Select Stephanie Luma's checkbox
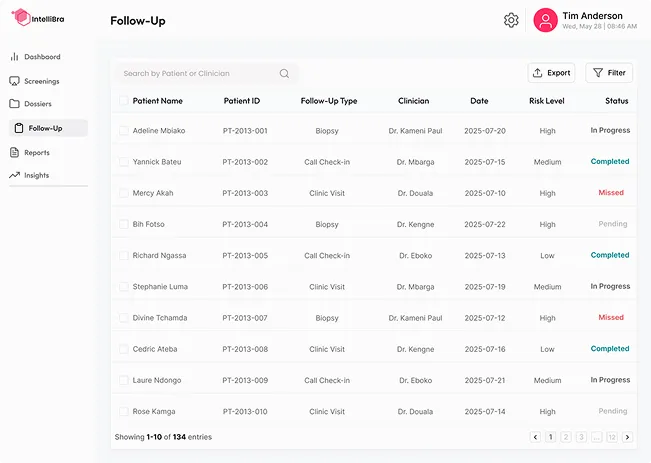This screenshot has width=651, height=463. pos(124,287)
